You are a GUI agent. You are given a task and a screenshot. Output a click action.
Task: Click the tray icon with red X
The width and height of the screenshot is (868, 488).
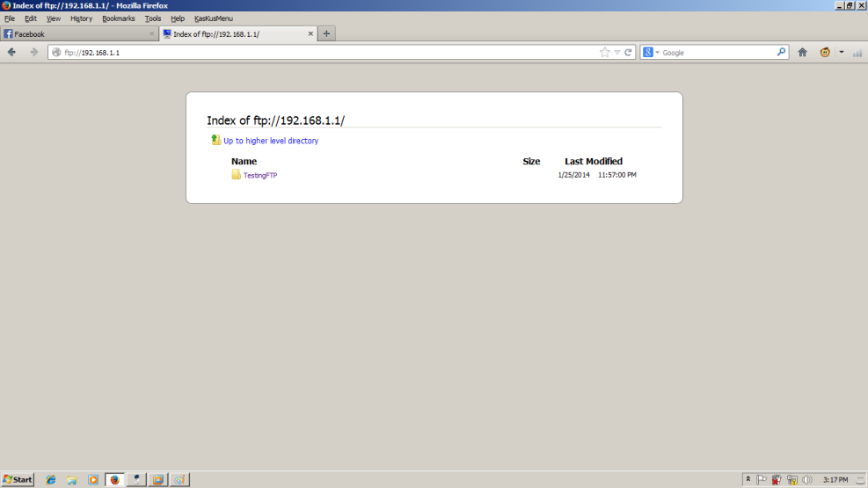(x=777, y=480)
